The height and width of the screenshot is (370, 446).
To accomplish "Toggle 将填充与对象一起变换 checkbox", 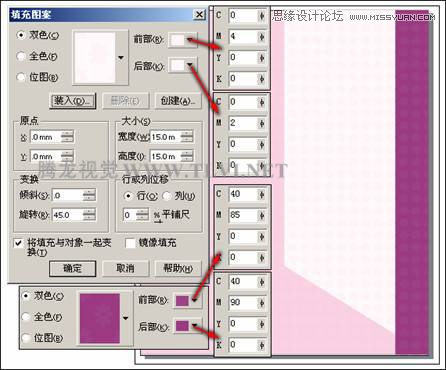I will click(19, 243).
